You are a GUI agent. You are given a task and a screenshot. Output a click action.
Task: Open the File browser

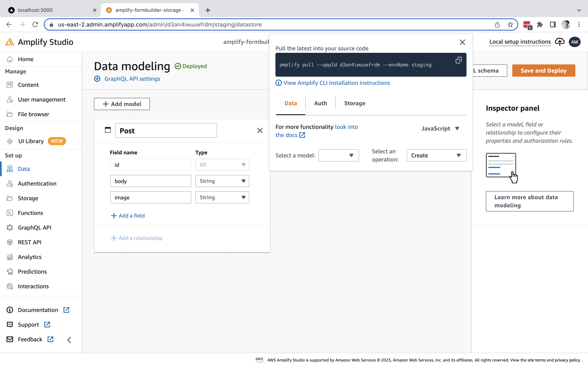[34, 114]
